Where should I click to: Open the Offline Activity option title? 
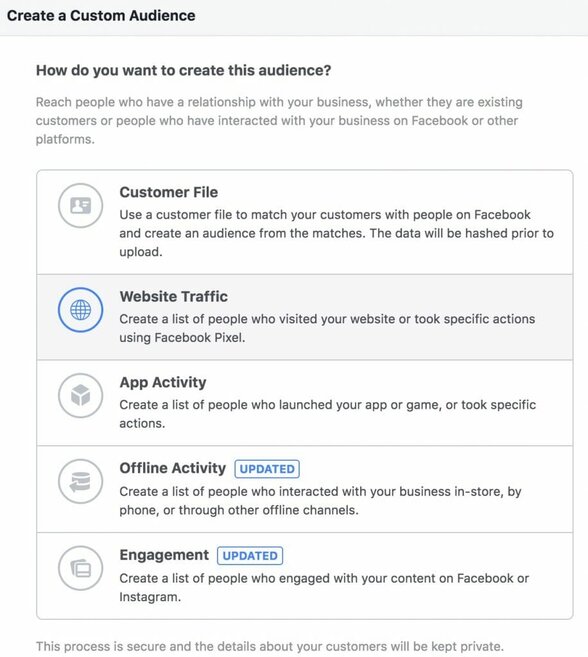click(173, 468)
